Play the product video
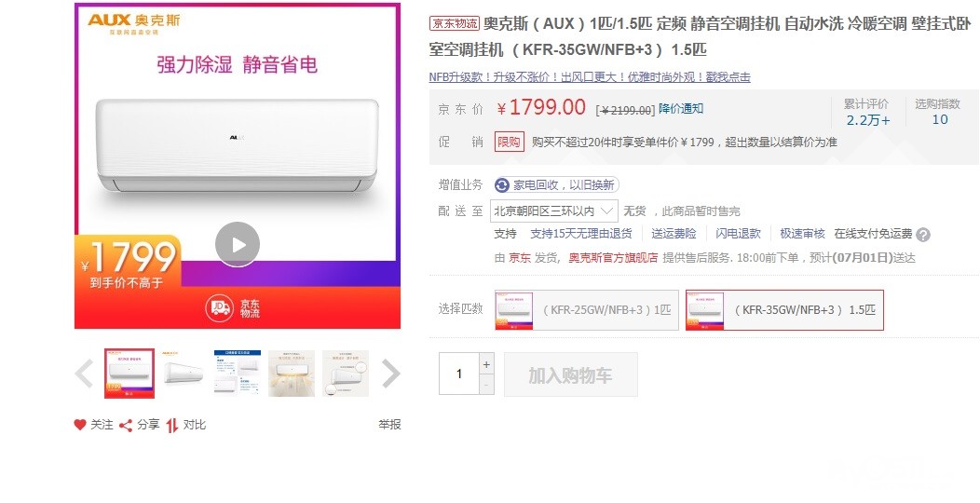Screen dimensions: 980x503 [238, 244]
